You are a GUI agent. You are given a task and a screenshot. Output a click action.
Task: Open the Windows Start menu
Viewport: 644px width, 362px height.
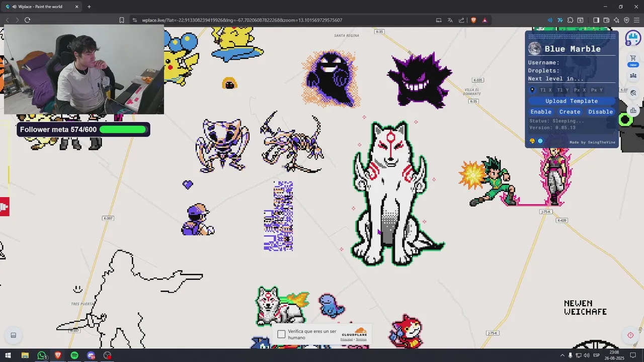pyautogui.click(x=8, y=355)
